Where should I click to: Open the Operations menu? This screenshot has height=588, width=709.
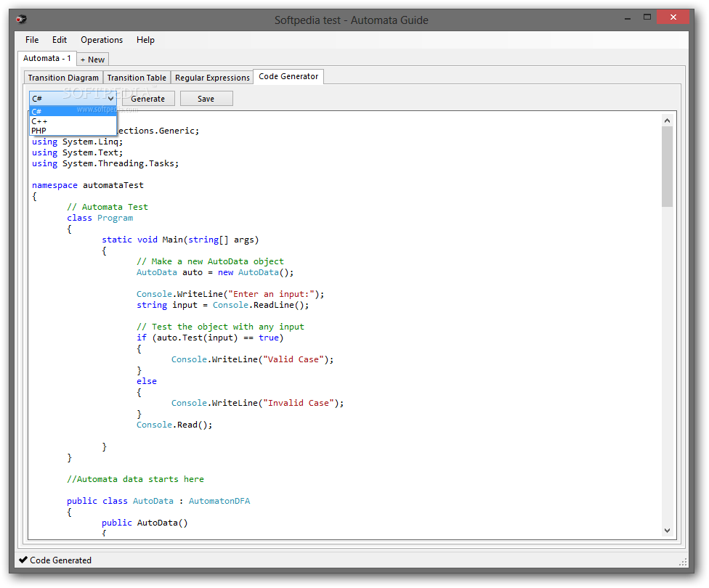click(x=102, y=40)
